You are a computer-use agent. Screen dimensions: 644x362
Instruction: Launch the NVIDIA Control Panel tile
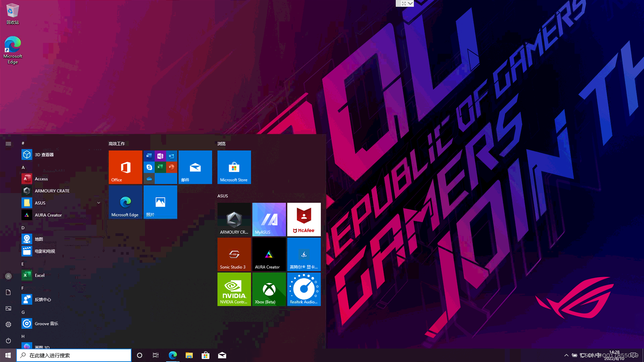[234, 289]
